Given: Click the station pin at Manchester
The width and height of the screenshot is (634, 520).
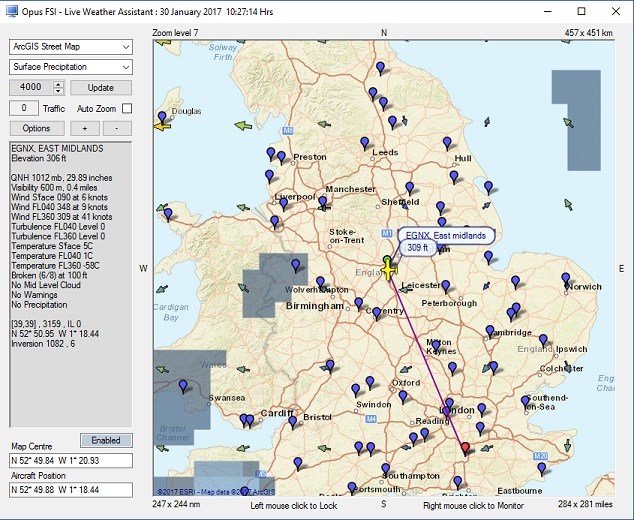Looking at the screenshot, I should [322, 201].
